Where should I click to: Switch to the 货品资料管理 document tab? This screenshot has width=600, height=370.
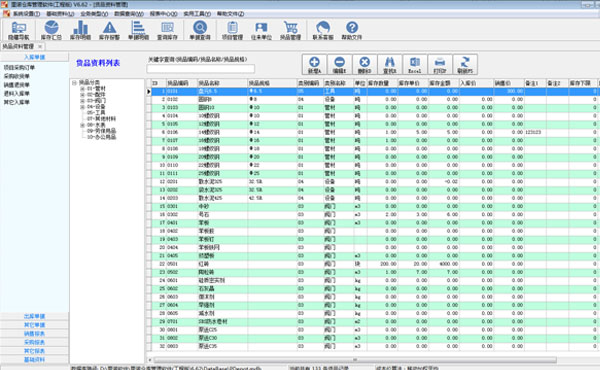click(x=18, y=46)
